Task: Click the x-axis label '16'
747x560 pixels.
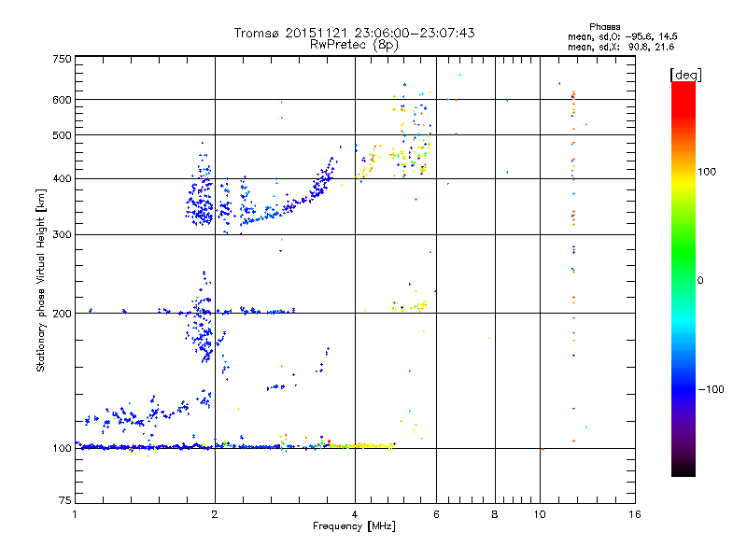Action: click(635, 515)
